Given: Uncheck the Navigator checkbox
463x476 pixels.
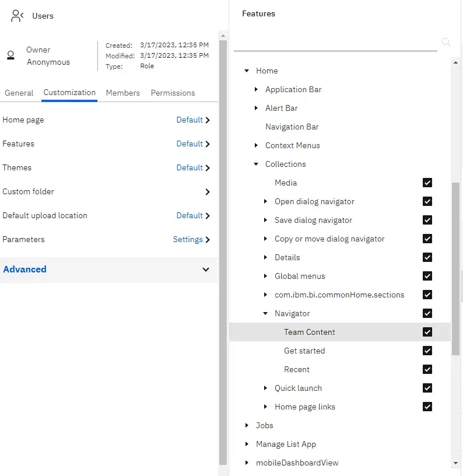Looking at the screenshot, I should [427, 313].
